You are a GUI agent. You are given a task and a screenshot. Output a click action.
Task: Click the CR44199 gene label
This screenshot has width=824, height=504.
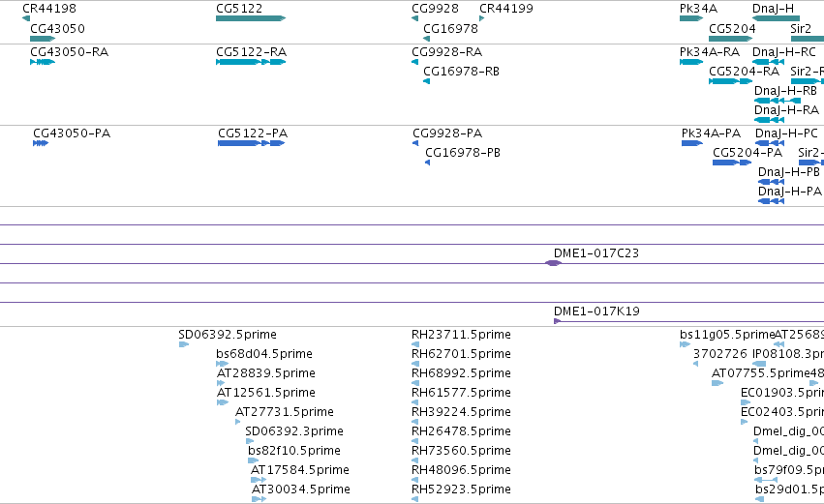pos(506,9)
